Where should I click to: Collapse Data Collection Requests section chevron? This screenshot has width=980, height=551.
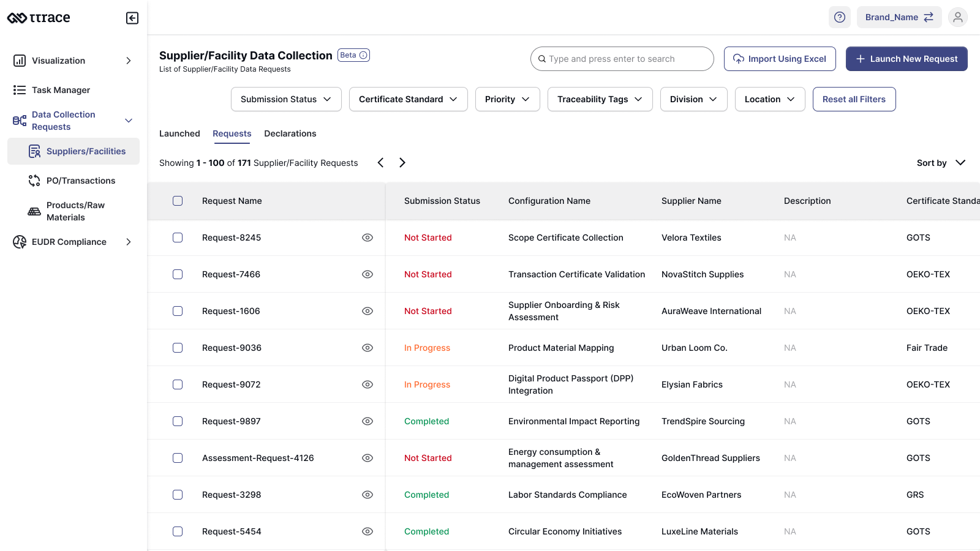point(129,121)
